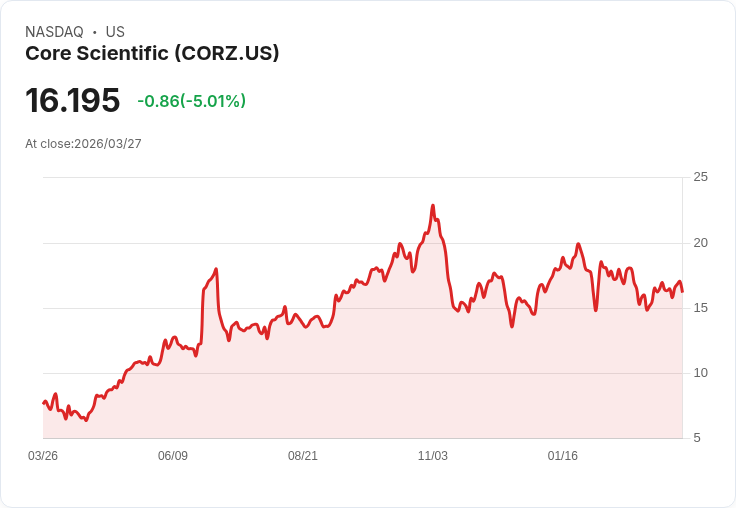The height and width of the screenshot is (508, 736).
Task: Click the chart's lowest point near 03/26
Action: click(x=86, y=420)
